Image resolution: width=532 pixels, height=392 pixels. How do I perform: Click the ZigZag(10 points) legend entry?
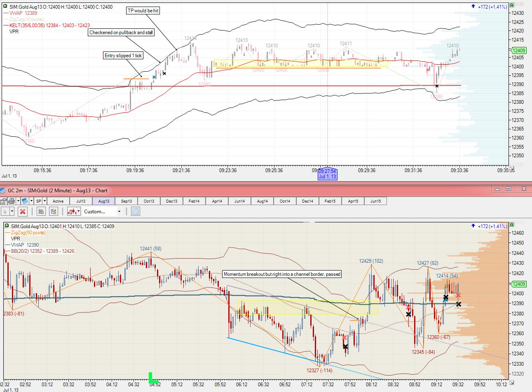point(23,19)
